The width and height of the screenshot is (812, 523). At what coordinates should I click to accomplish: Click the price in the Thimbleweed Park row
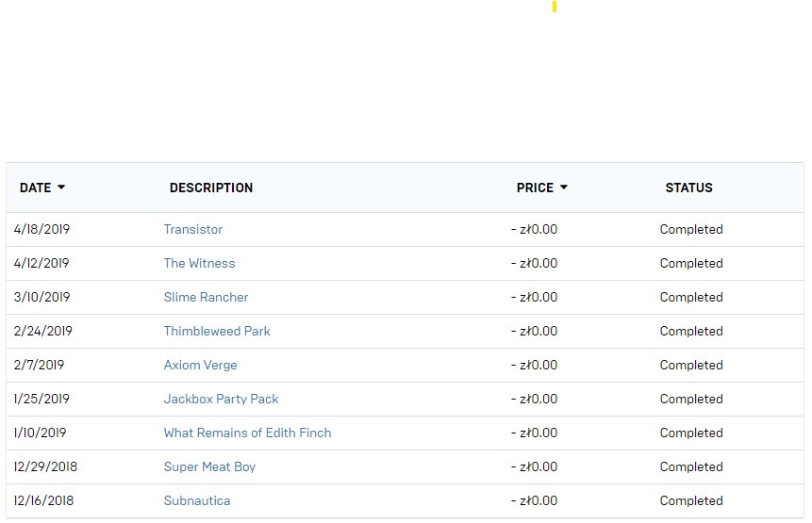tap(535, 331)
